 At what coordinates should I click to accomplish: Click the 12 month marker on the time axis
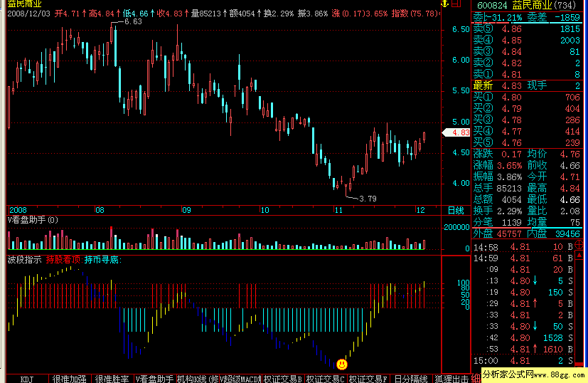coord(420,210)
